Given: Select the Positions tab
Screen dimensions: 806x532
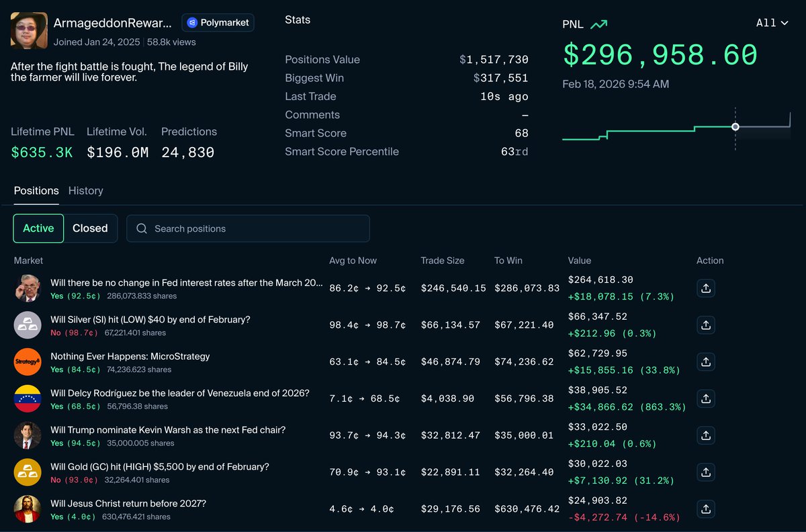Looking at the screenshot, I should coord(36,191).
